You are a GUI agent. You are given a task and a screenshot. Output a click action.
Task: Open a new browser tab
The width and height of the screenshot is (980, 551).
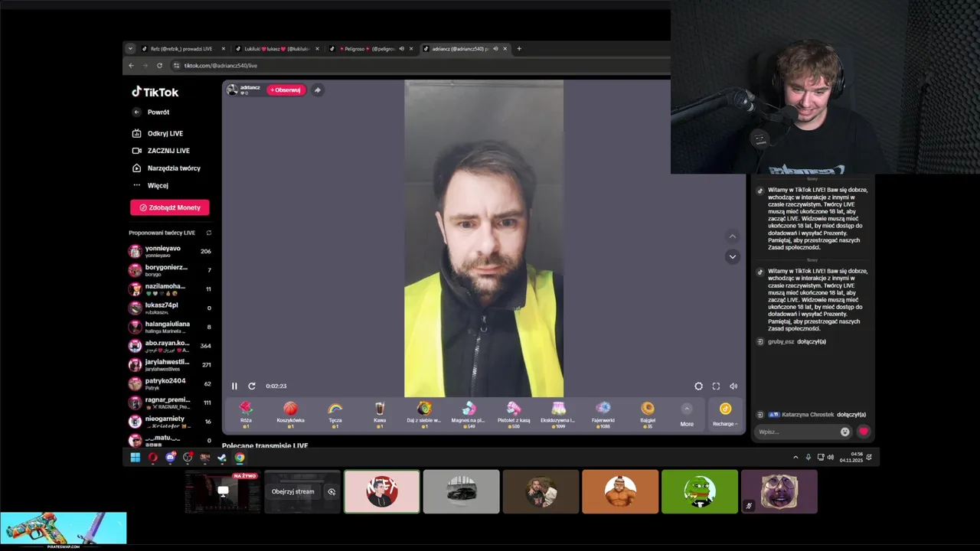[519, 49]
